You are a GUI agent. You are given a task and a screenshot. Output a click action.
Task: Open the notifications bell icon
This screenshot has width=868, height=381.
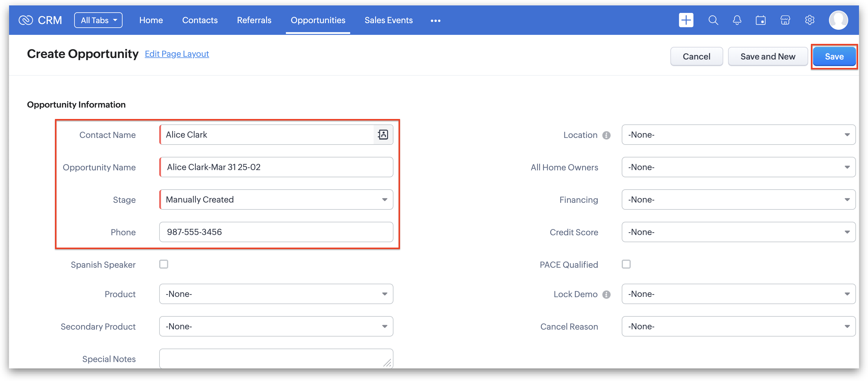click(737, 20)
